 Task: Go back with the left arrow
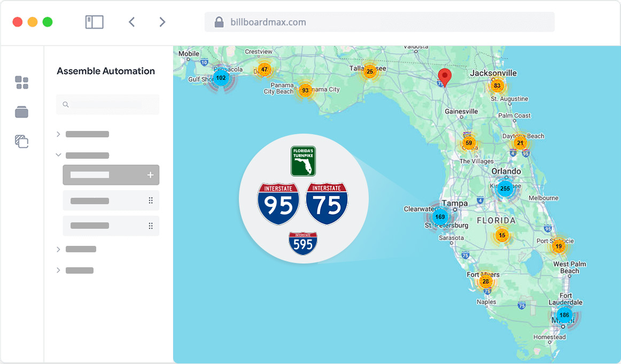(x=132, y=22)
